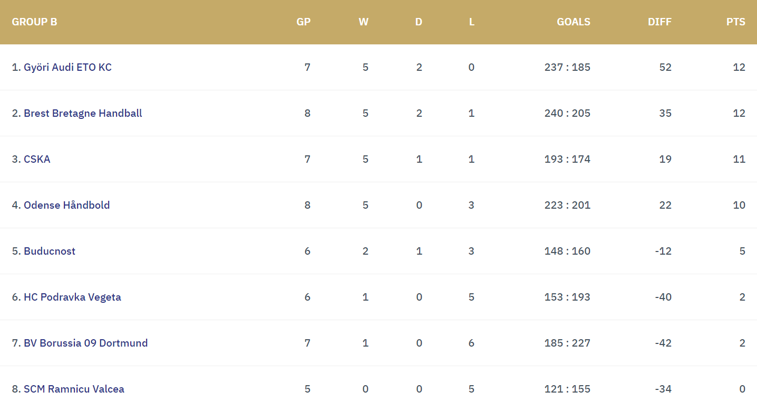This screenshot has width=757, height=409.
Task: Click BV Borussia 09 Dortmund's wins value
Action: [365, 343]
